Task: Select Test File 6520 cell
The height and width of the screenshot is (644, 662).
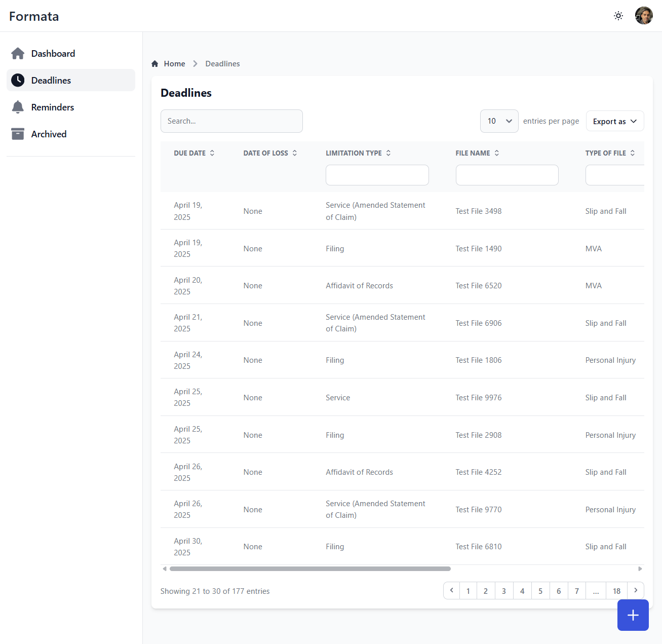Action: click(479, 286)
